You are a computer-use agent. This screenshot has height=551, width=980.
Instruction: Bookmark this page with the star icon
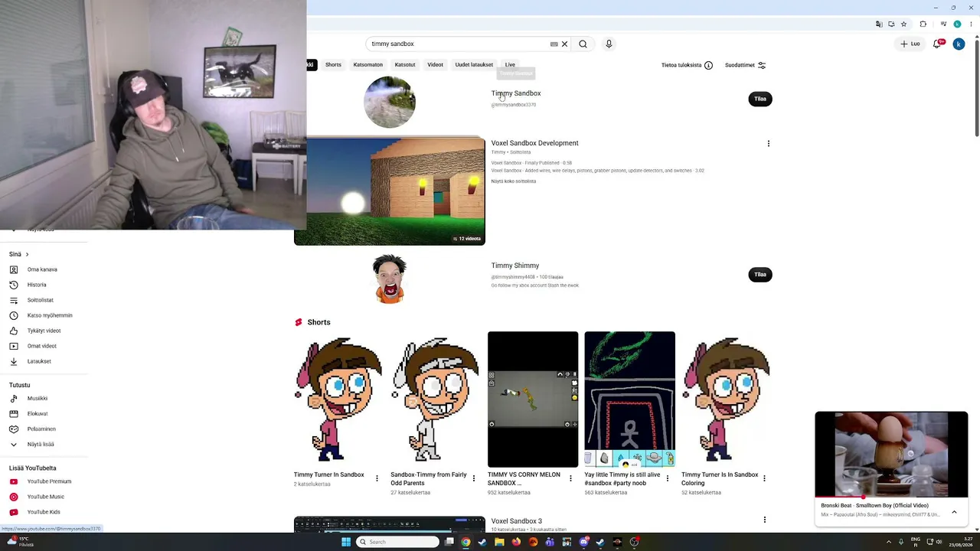[x=903, y=24]
